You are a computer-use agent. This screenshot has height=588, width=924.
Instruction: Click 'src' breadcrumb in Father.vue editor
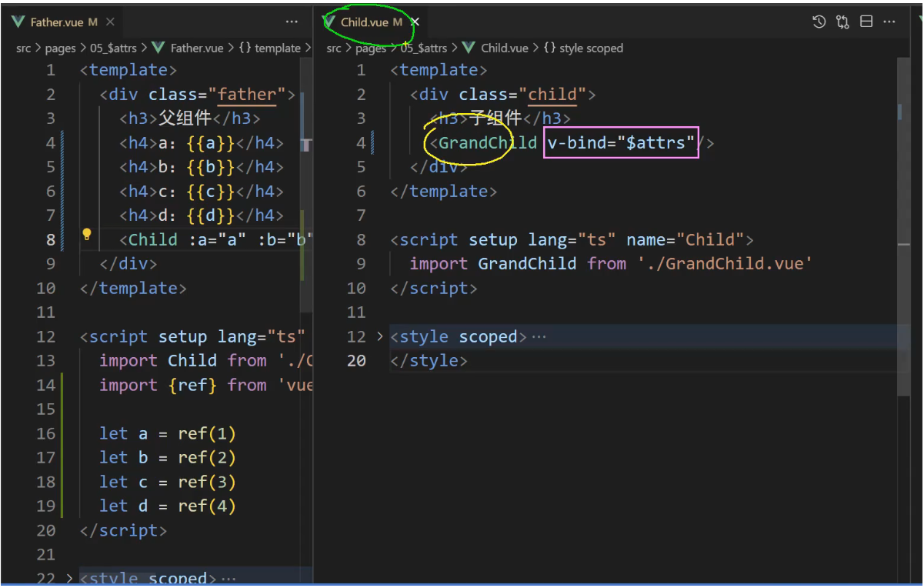tap(24, 48)
